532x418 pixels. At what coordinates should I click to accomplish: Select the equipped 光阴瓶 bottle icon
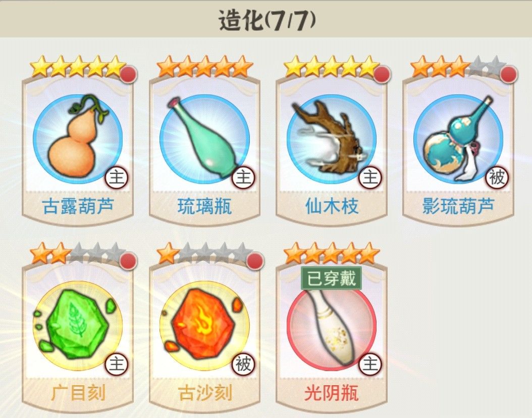[x=332, y=326]
